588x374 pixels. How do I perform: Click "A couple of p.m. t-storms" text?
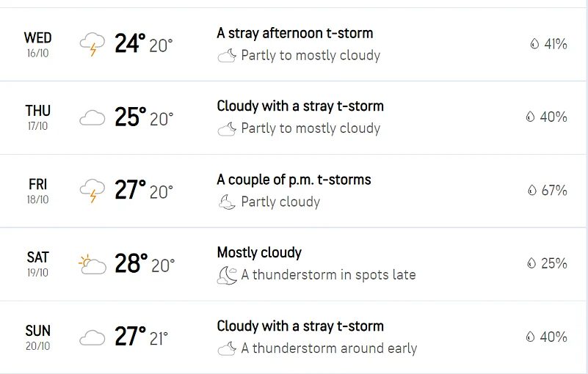(x=294, y=180)
